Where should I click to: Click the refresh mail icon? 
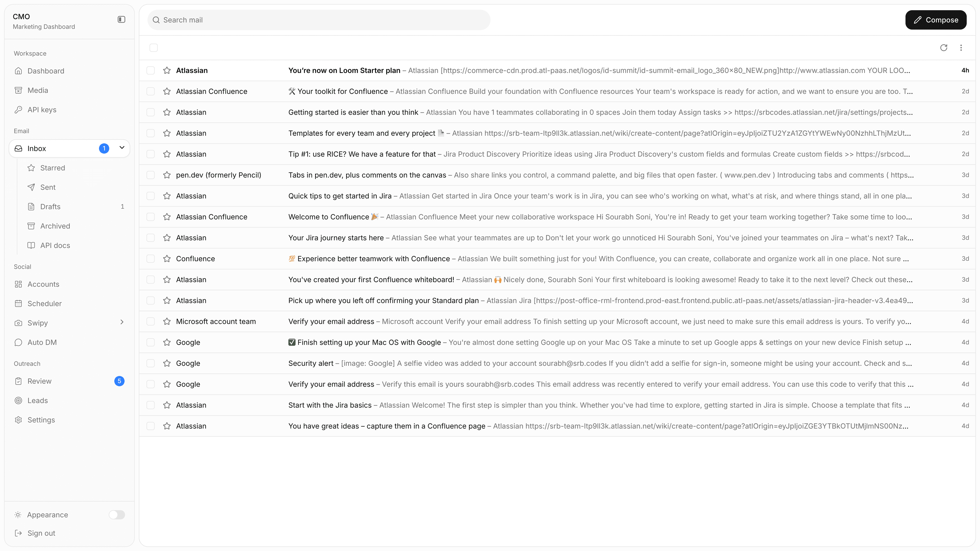944,47
